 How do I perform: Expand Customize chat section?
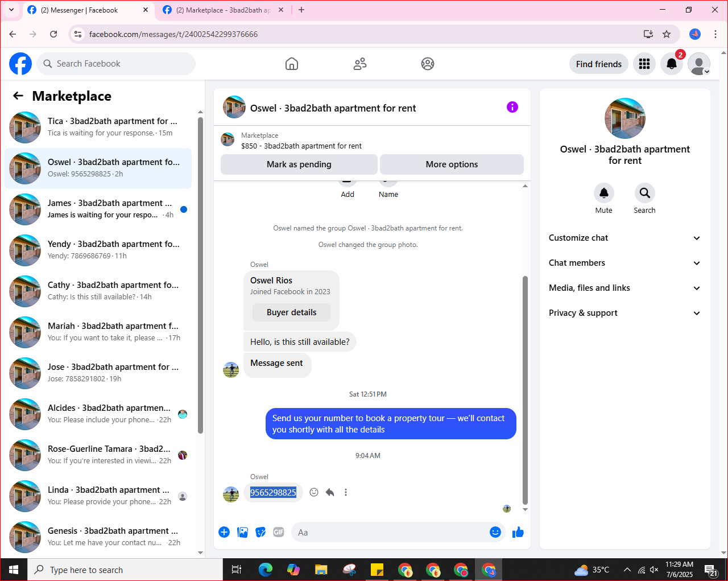point(624,238)
